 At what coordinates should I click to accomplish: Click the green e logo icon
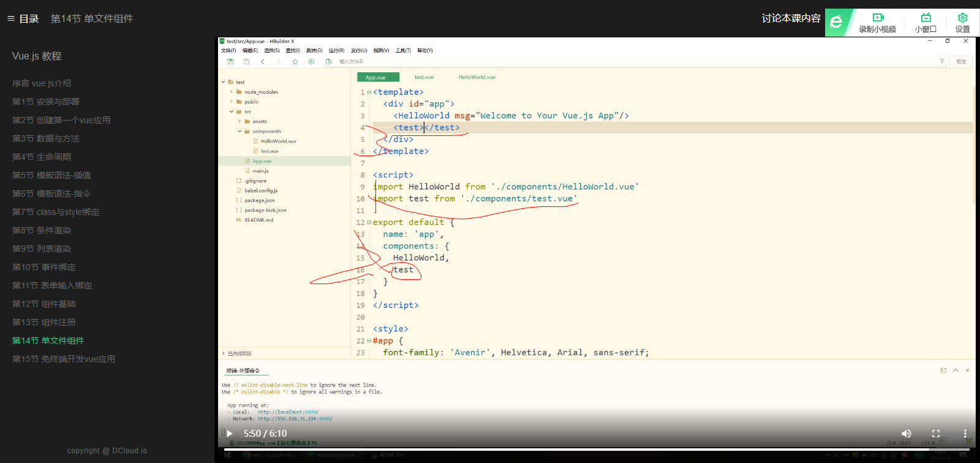click(836, 23)
